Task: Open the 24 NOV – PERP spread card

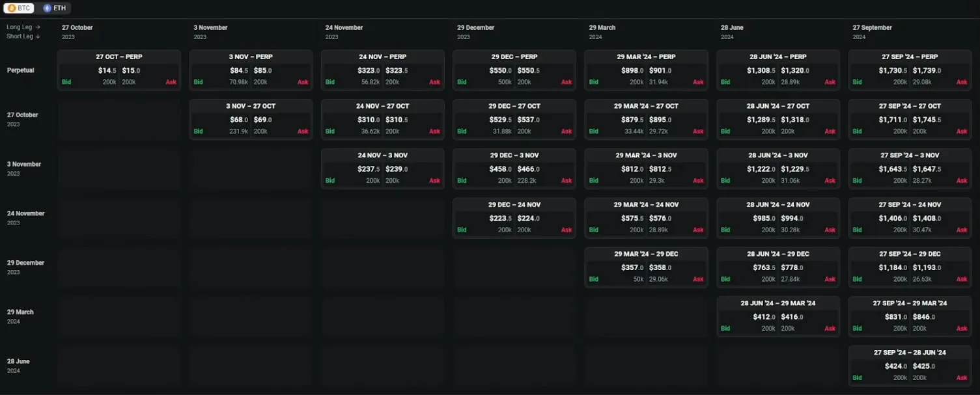Action: pos(383,70)
